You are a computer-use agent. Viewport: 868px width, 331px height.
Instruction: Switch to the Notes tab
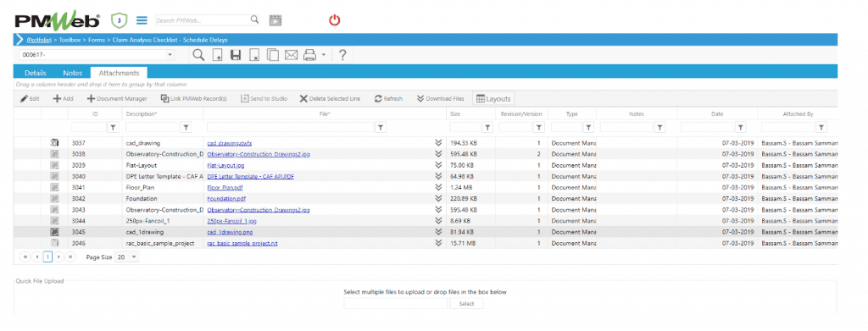click(73, 73)
